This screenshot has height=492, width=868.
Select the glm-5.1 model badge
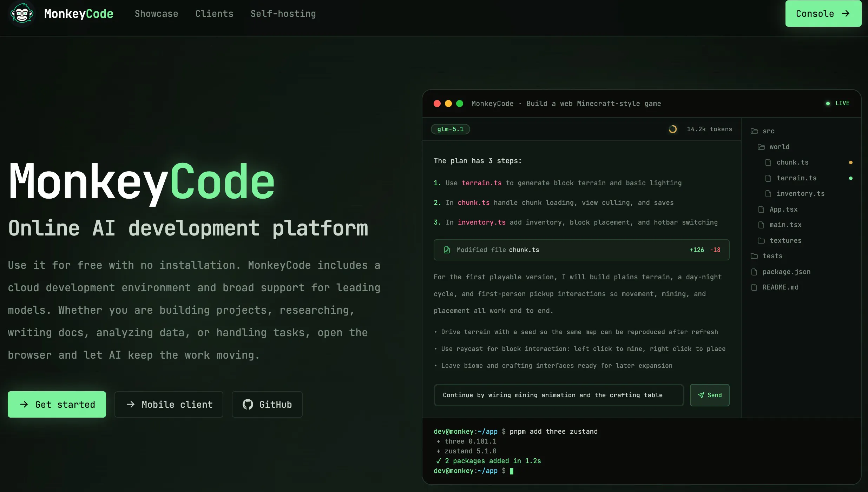click(x=450, y=129)
